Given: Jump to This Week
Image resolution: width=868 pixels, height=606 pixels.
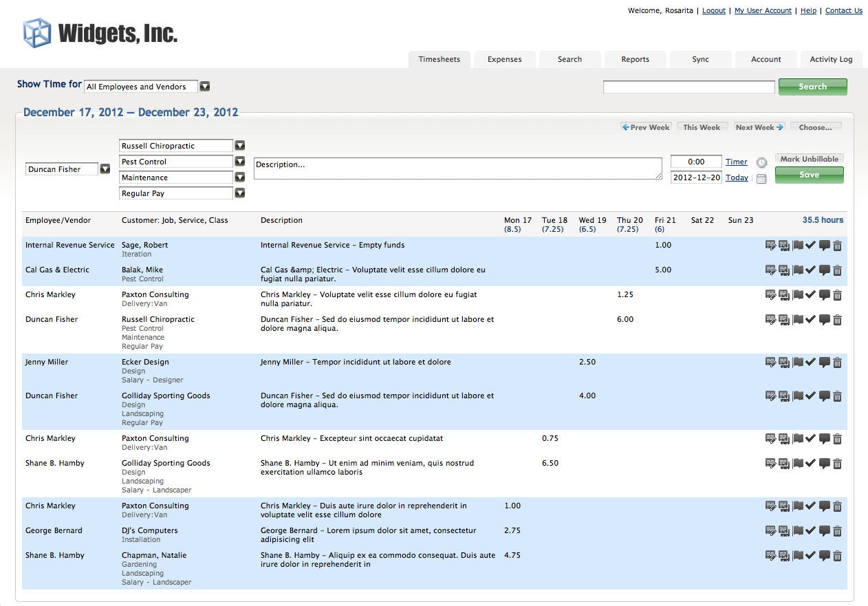Looking at the screenshot, I should pyautogui.click(x=702, y=127).
